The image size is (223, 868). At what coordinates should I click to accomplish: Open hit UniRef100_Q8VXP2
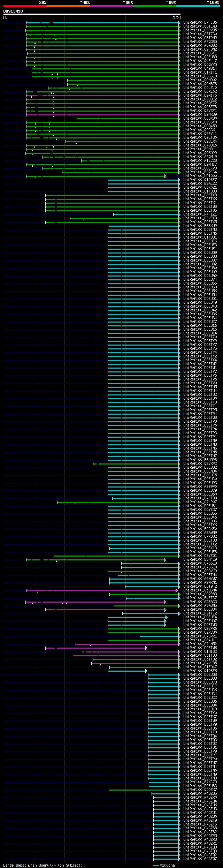point(200,464)
